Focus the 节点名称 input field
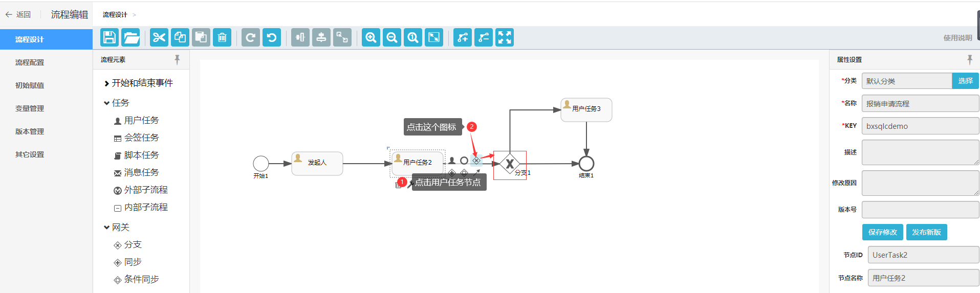This screenshot has width=980, height=293. tap(923, 278)
